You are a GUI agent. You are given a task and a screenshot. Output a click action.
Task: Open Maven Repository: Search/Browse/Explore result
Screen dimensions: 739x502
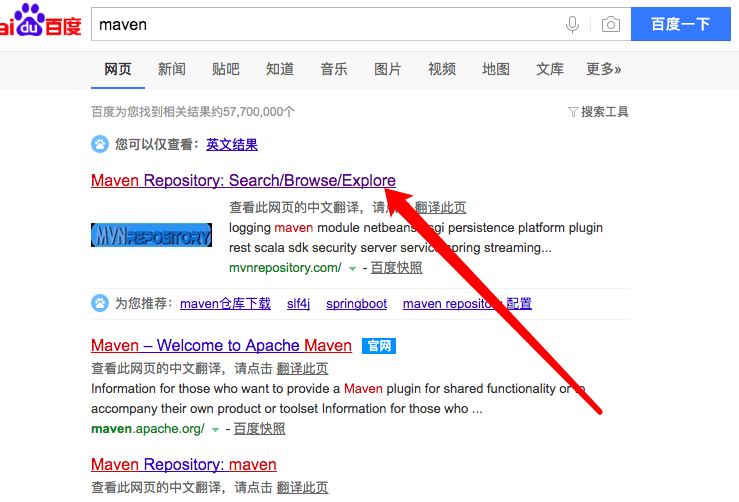(x=243, y=181)
